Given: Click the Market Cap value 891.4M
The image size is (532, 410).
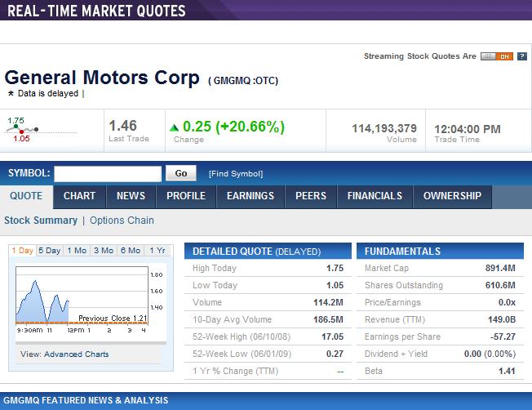Looking at the screenshot, I should (500, 269).
